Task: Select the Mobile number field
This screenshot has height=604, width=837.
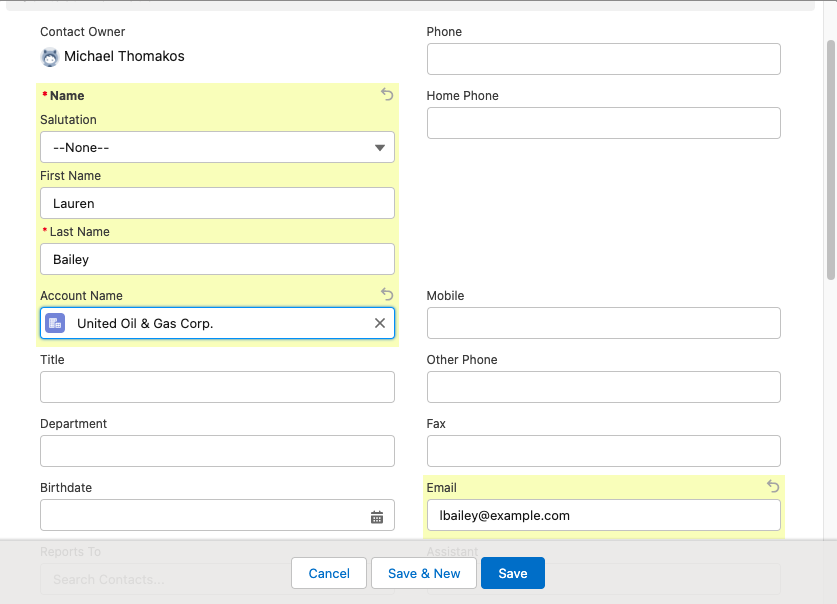Action: coord(603,323)
